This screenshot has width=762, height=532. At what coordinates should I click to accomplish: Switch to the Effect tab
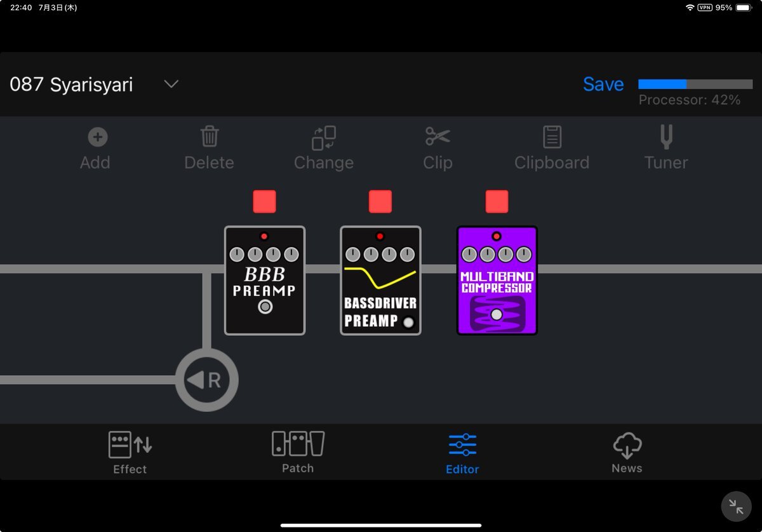click(130, 453)
